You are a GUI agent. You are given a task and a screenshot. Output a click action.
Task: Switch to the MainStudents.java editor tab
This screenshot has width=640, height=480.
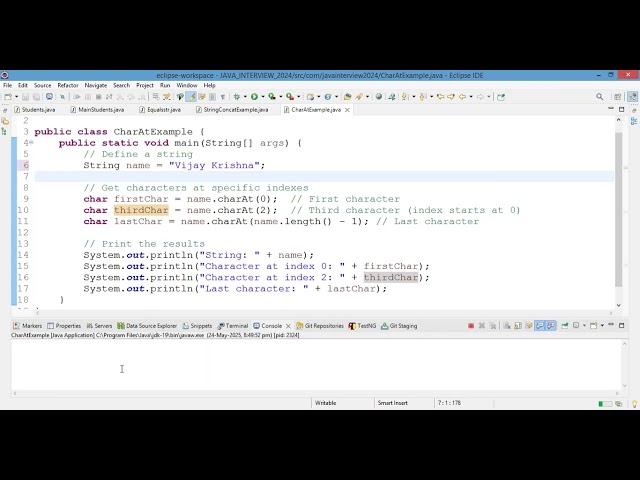97,110
